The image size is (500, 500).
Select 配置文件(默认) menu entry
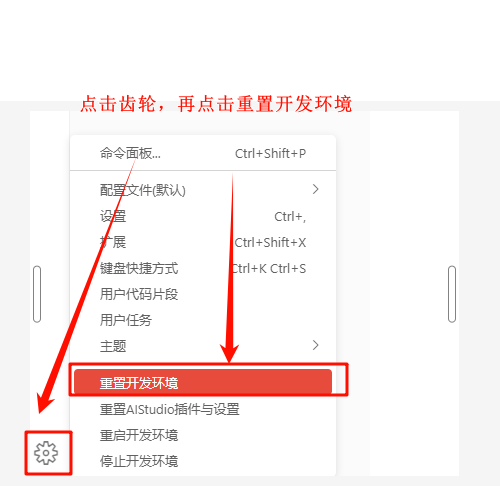[x=203, y=190]
